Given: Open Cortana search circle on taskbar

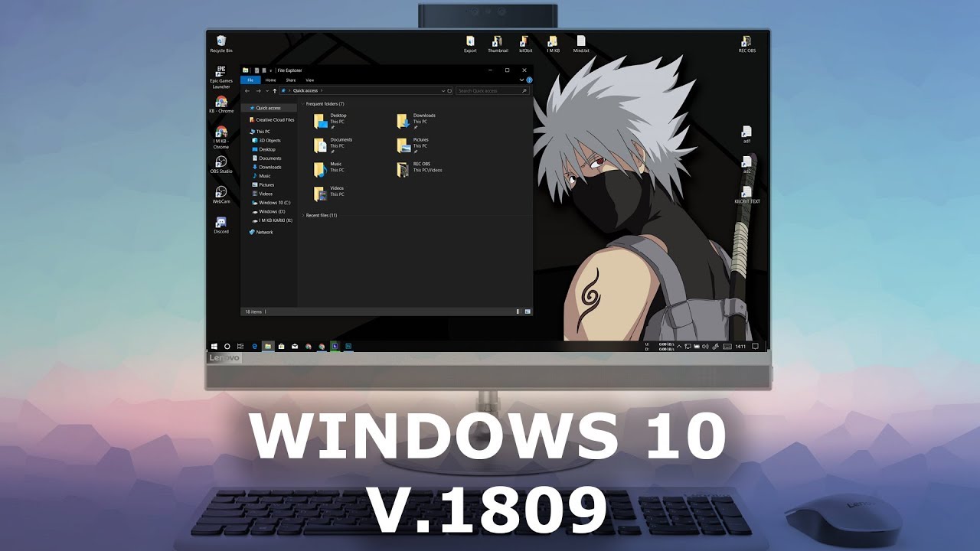Looking at the screenshot, I should tap(227, 346).
